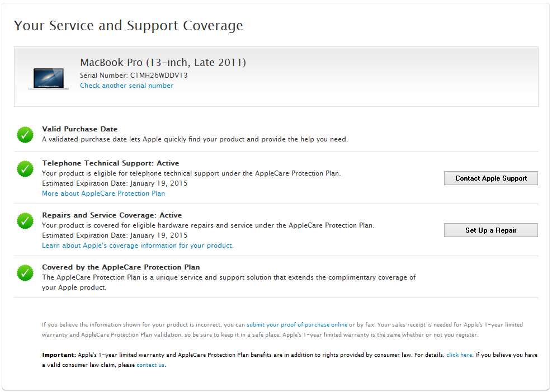Screen dimensions: 552x392
Task: Click the validated purchase date description text
Action: point(195,139)
